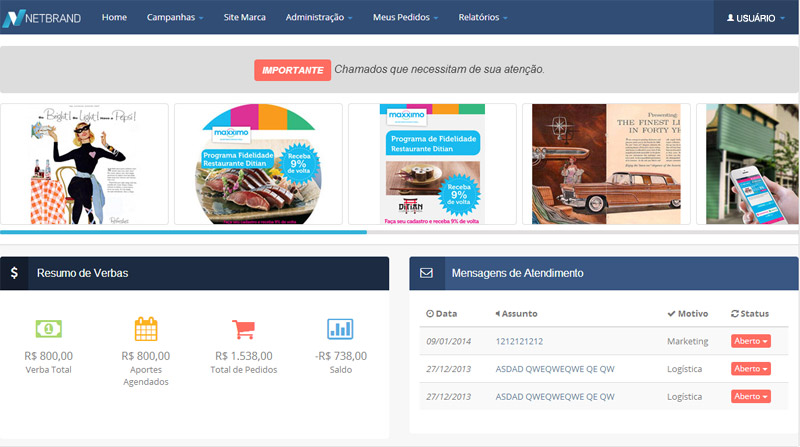
Task: Click the Chamados que necessitam de sua atenção text
Action: pyautogui.click(x=439, y=69)
